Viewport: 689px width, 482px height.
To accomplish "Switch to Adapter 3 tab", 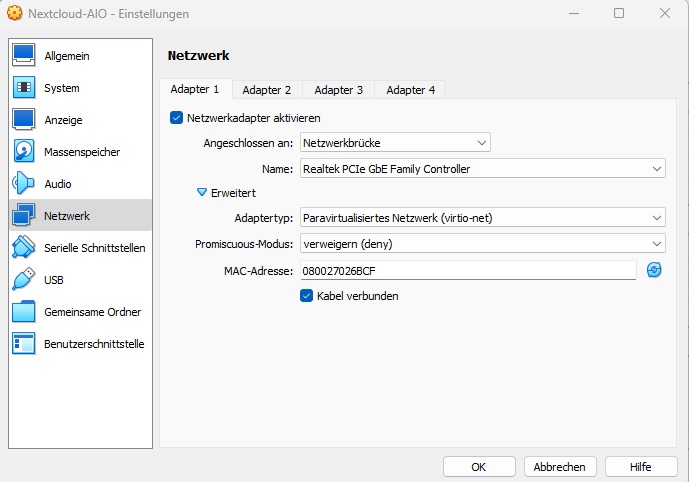I will pos(339,90).
